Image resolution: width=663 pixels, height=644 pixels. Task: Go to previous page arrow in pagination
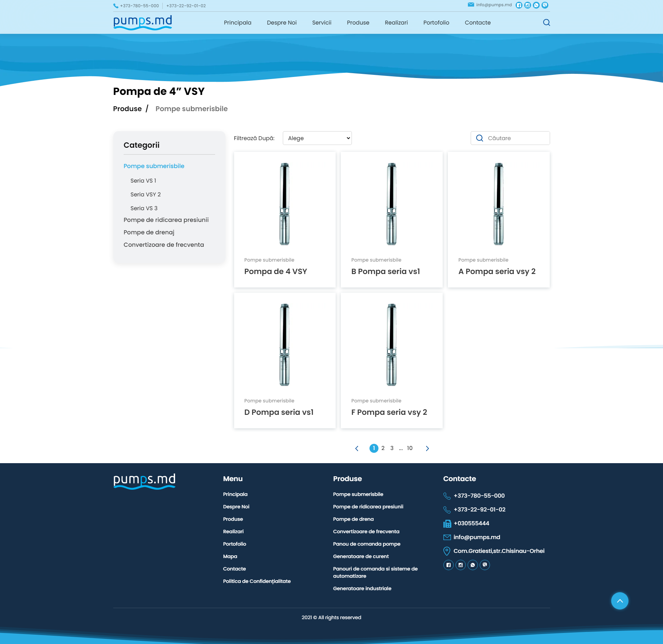(x=357, y=448)
